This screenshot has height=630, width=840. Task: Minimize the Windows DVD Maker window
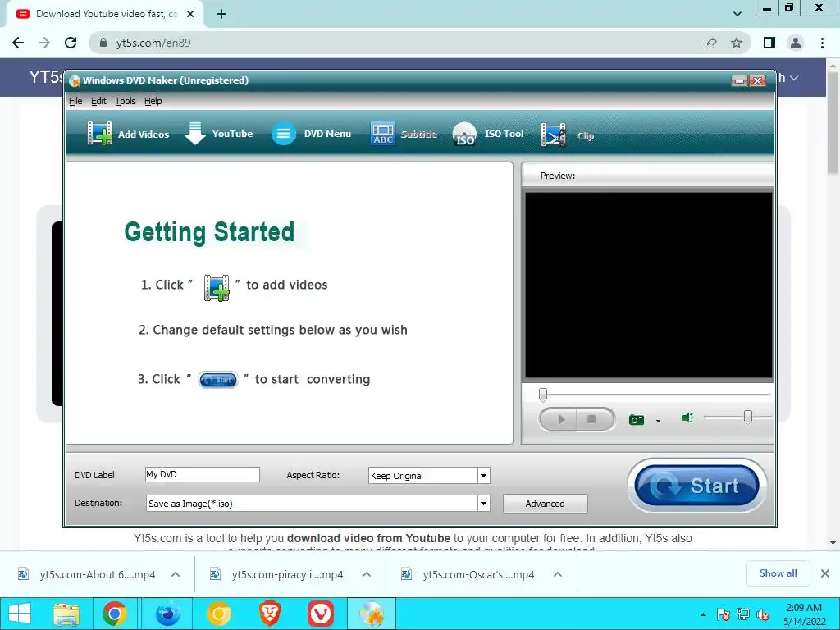tap(739, 81)
